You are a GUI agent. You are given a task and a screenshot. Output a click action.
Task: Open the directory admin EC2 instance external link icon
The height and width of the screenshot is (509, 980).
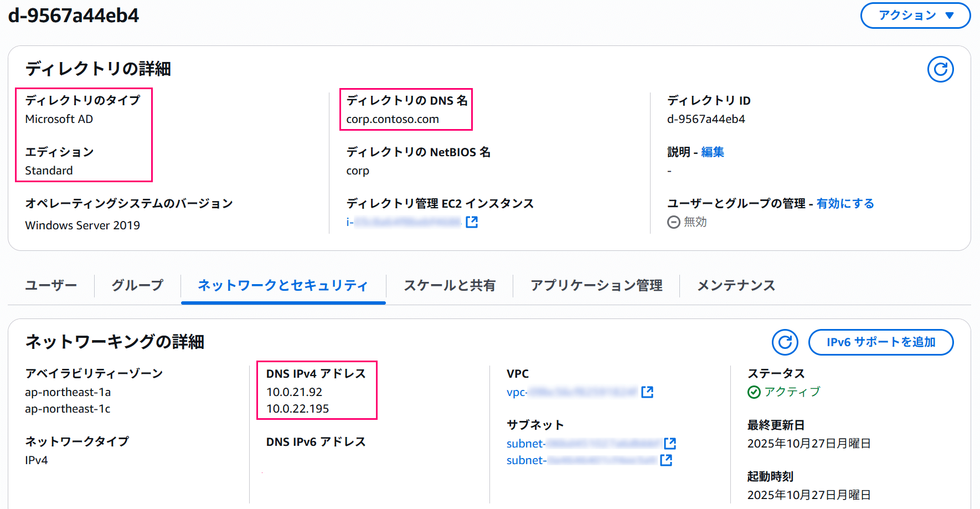472,222
